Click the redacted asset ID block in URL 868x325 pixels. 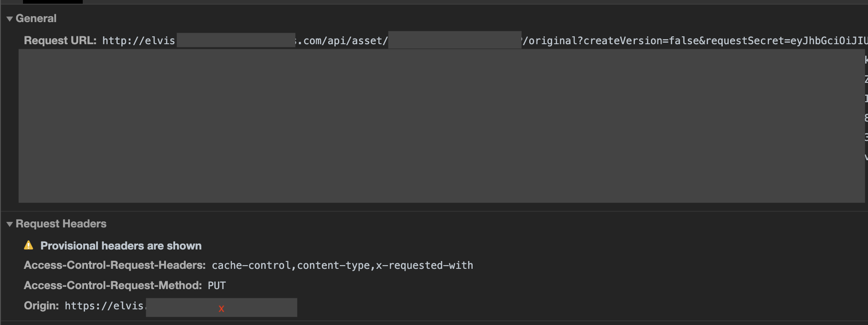[455, 40]
